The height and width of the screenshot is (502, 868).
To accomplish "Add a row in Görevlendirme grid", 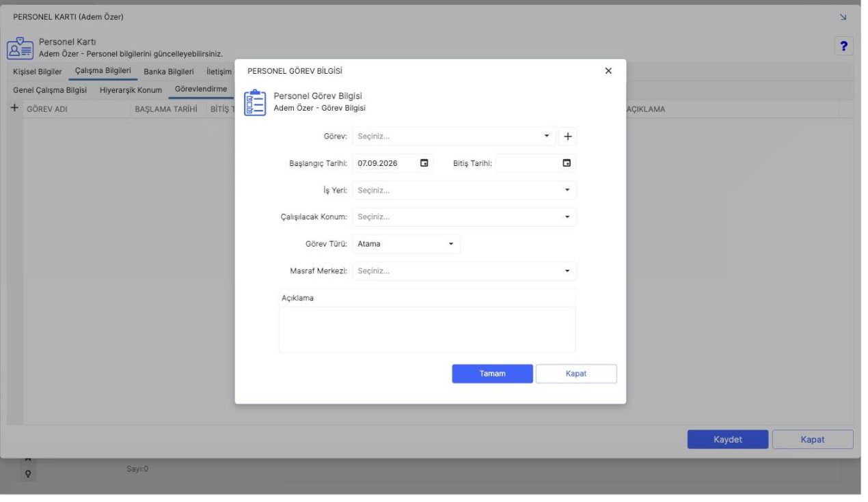I will pyautogui.click(x=14, y=109).
